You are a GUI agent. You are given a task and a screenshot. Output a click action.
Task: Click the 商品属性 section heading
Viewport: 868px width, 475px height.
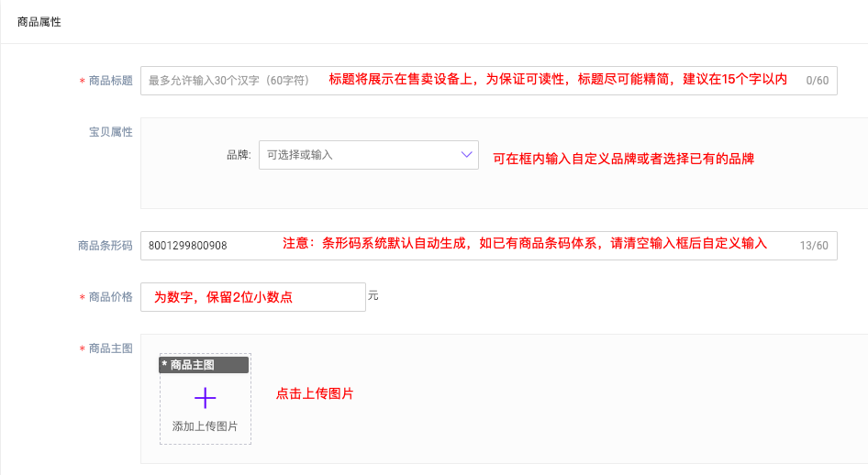39,22
